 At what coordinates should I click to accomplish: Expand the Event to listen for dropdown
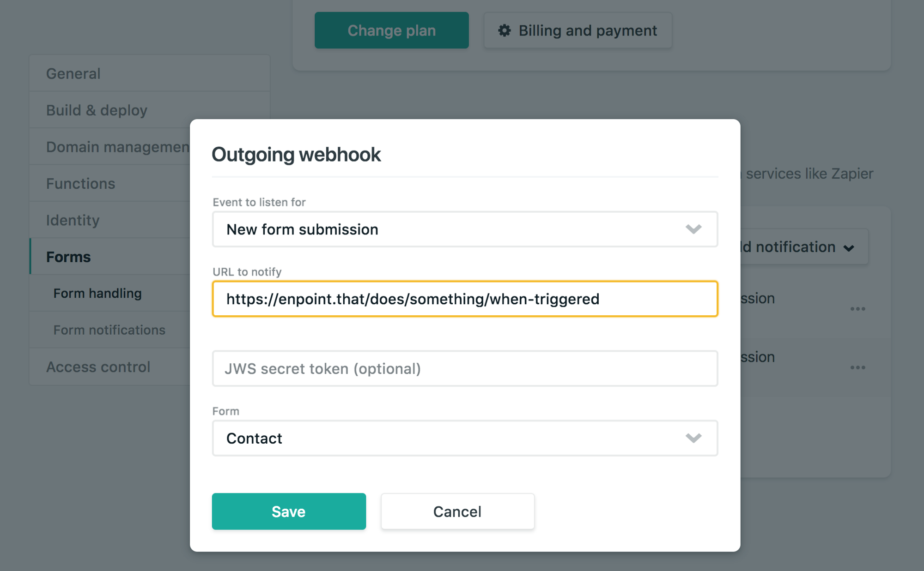(x=693, y=229)
